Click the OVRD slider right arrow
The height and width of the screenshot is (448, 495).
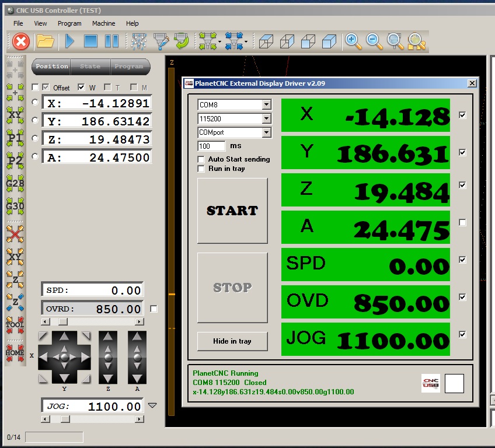point(139,322)
